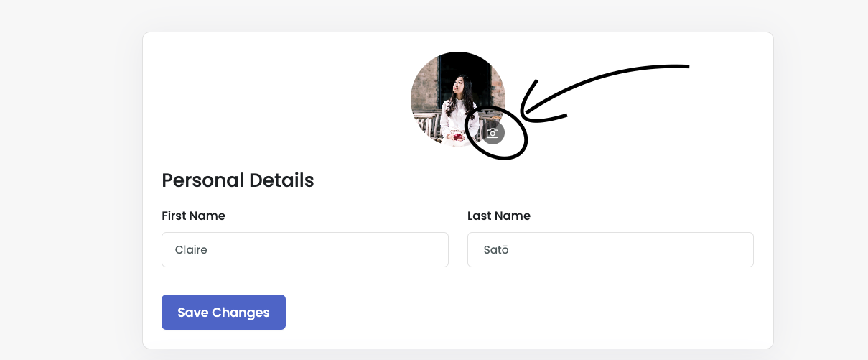This screenshot has height=360, width=868.
Task: Place cursor on the text "Claire"
Action: tap(191, 250)
